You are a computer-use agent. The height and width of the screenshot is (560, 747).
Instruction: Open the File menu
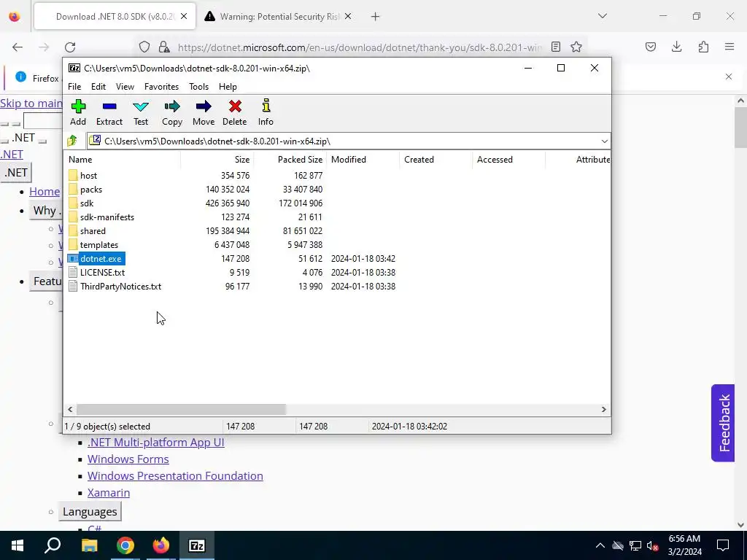tap(74, 87)
